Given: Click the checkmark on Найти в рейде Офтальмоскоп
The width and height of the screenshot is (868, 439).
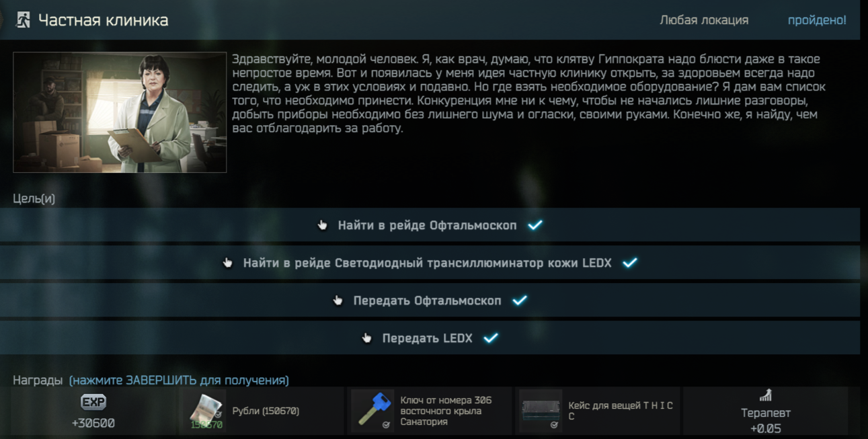Looking at the screenshot, I should [535, 225].
